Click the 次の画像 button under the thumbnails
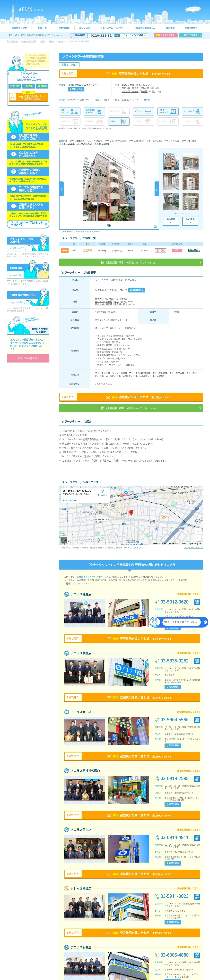This screenshot has height=980, width=210. pos(190,221)
